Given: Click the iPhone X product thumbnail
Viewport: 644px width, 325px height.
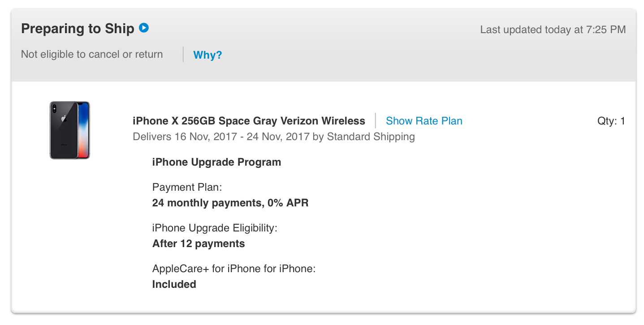Looking at the screenshot, I should pyautogui.click(x=70, y=130).
